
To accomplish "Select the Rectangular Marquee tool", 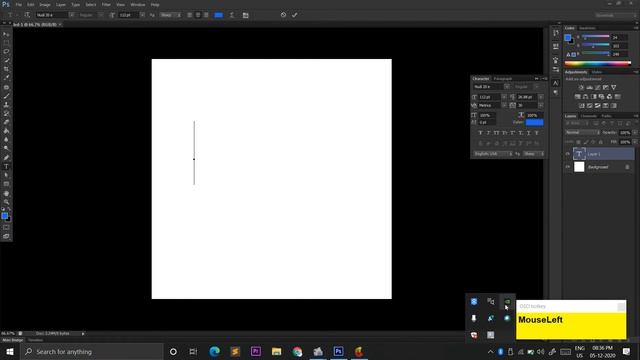I will [6, 43].
